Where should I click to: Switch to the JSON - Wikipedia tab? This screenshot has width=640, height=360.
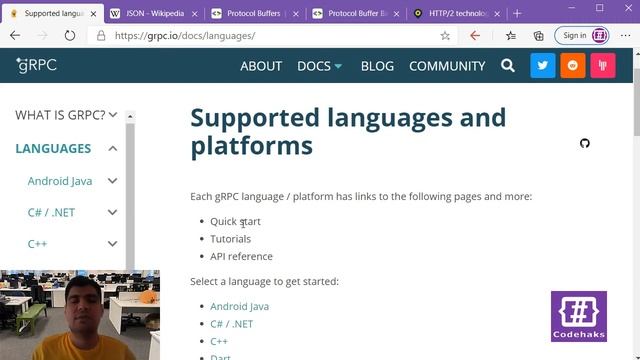[x=154, y=13]
